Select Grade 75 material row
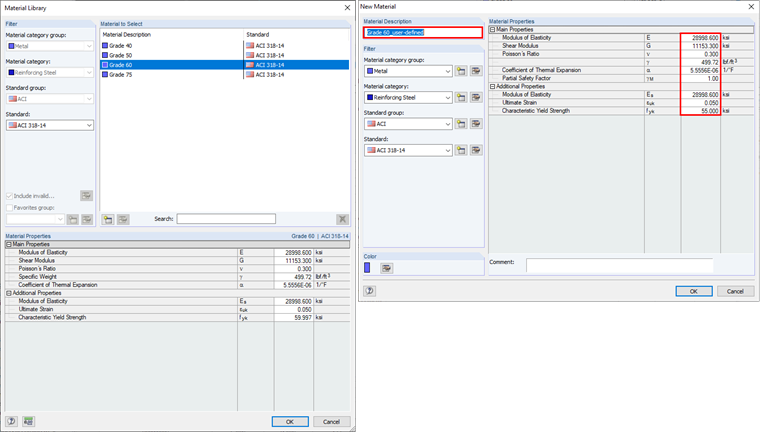 pos(224,74)
